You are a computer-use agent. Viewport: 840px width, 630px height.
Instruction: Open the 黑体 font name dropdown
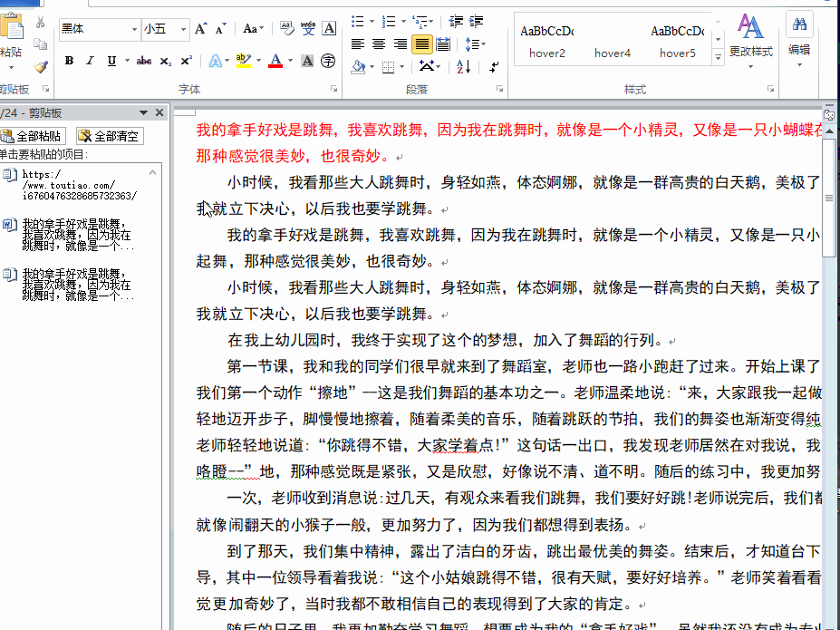(133, 27)
